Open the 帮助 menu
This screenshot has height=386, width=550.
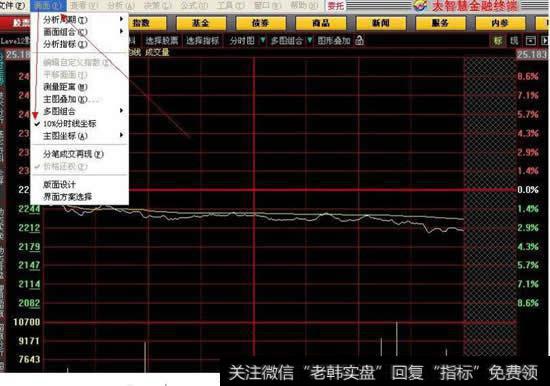[304, 5]
